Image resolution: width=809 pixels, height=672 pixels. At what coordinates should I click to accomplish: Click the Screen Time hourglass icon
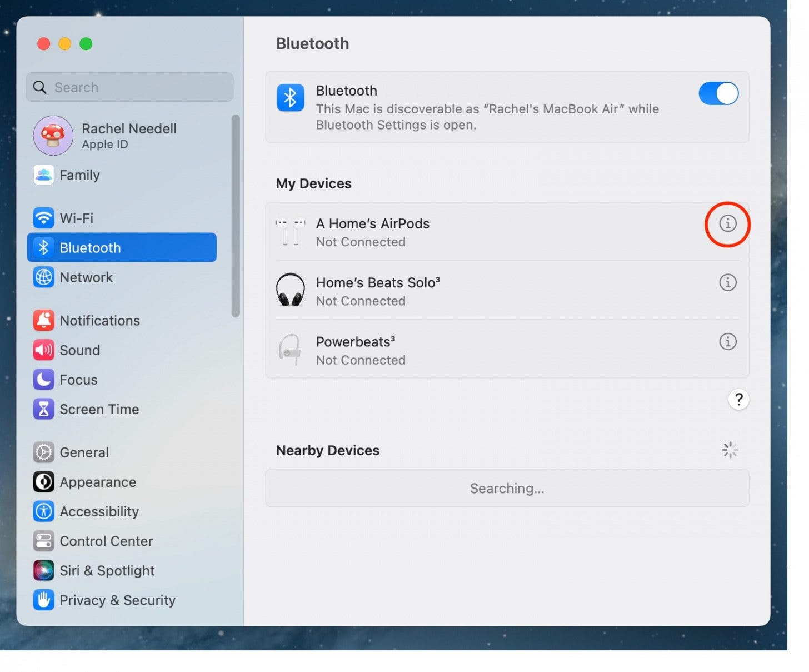[x=43, y=409]
